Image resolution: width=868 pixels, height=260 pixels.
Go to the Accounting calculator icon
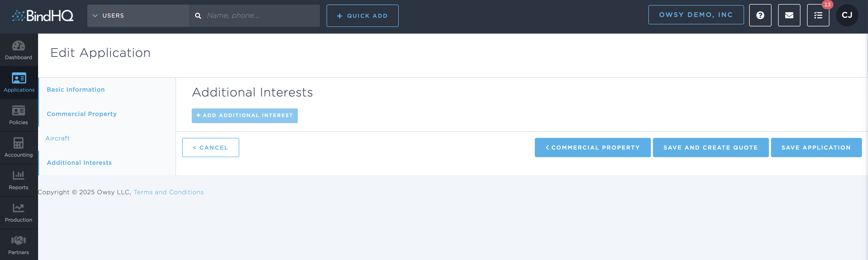tap(19, 143)
